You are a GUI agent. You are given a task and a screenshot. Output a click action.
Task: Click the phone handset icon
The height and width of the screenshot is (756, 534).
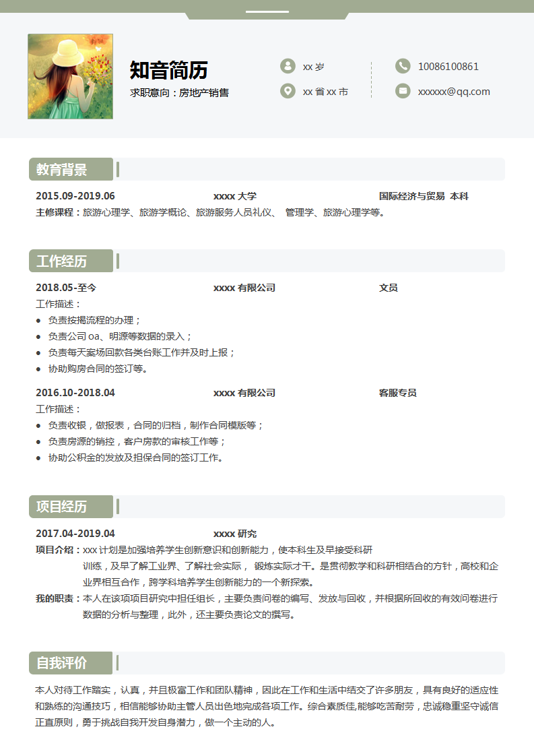click(403, 66)
